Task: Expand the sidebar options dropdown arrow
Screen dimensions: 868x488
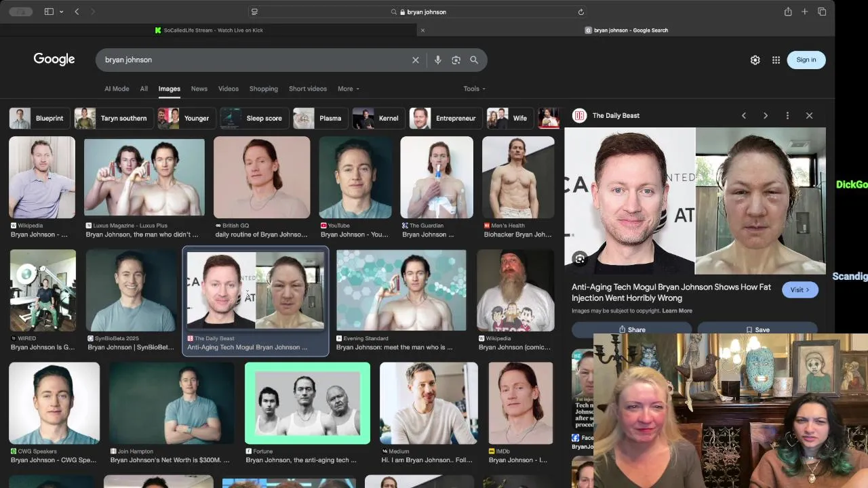Action: point(61,12)
